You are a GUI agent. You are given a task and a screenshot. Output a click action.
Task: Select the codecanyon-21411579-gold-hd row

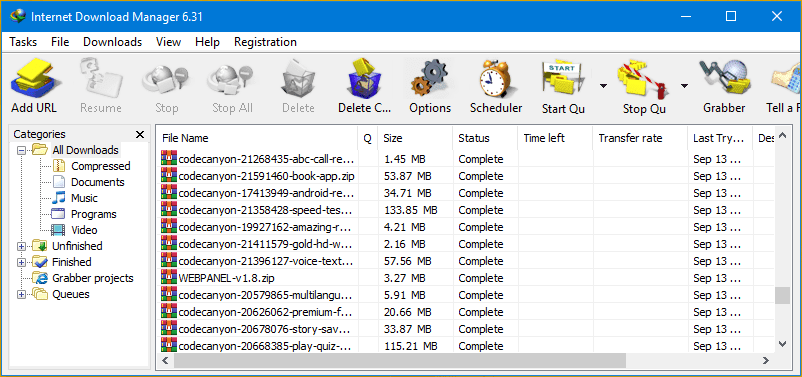tap(465, 244)
